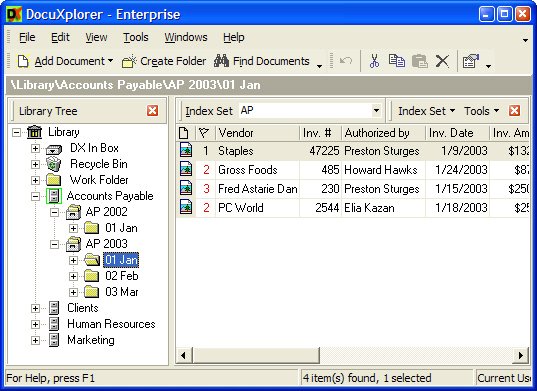
Task: Click the scroll right arrow
Action: pyautogui.click(x=521, y=355)
